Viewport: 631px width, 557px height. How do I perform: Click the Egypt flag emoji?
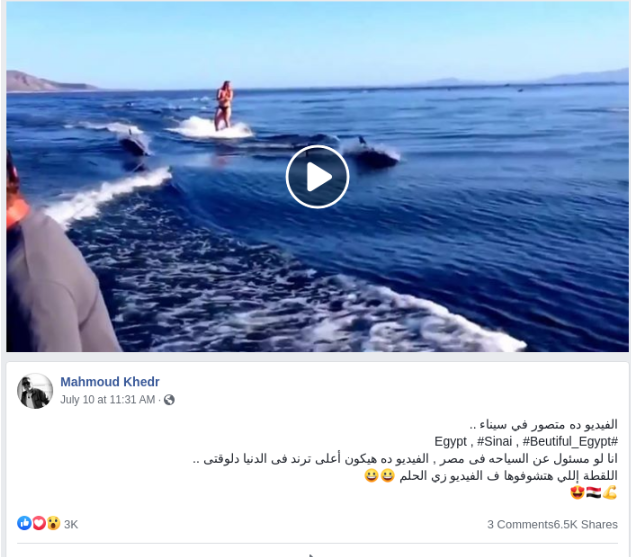click(594, 492)
